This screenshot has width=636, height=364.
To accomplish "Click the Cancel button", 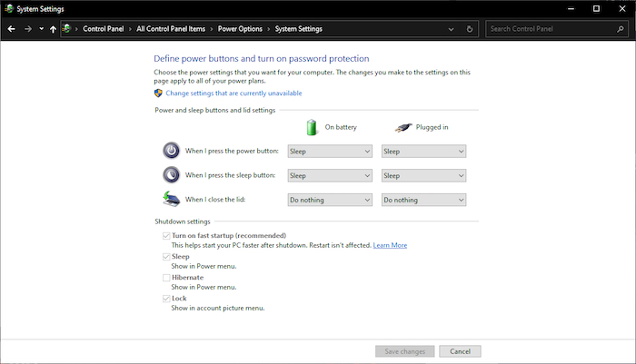I will 460,351.
